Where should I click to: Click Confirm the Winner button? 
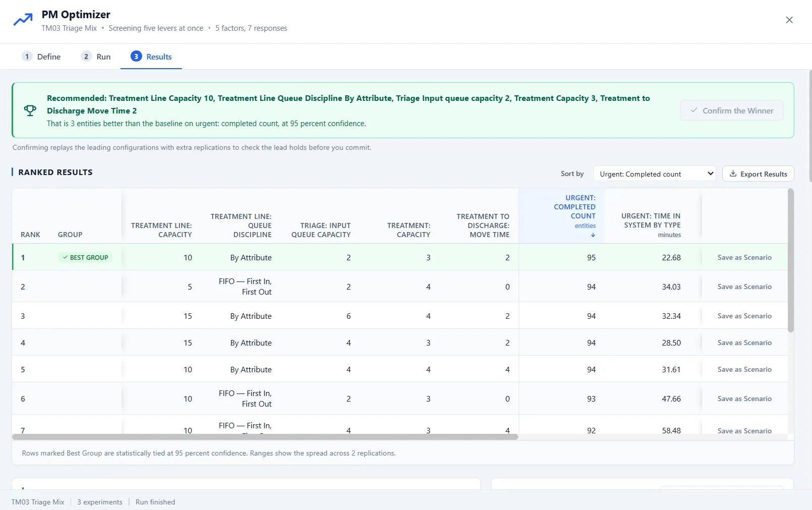(732, 110)
